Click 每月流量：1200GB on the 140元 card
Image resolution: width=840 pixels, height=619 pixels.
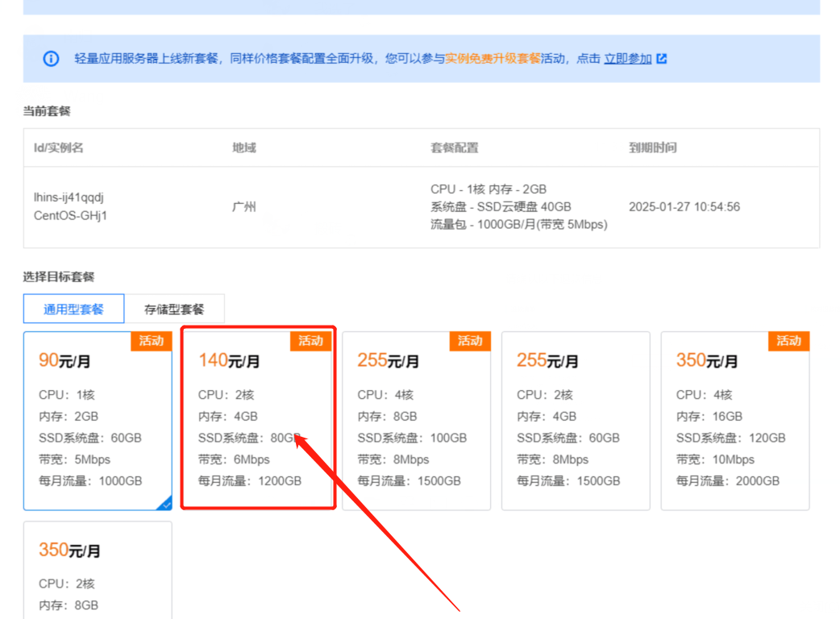250,481
